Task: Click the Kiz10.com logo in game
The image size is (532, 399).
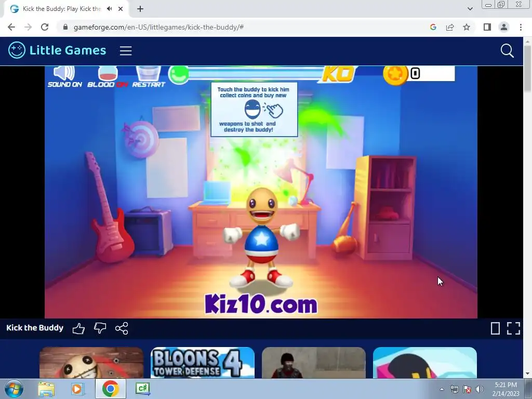Action: tap(261, 303)
